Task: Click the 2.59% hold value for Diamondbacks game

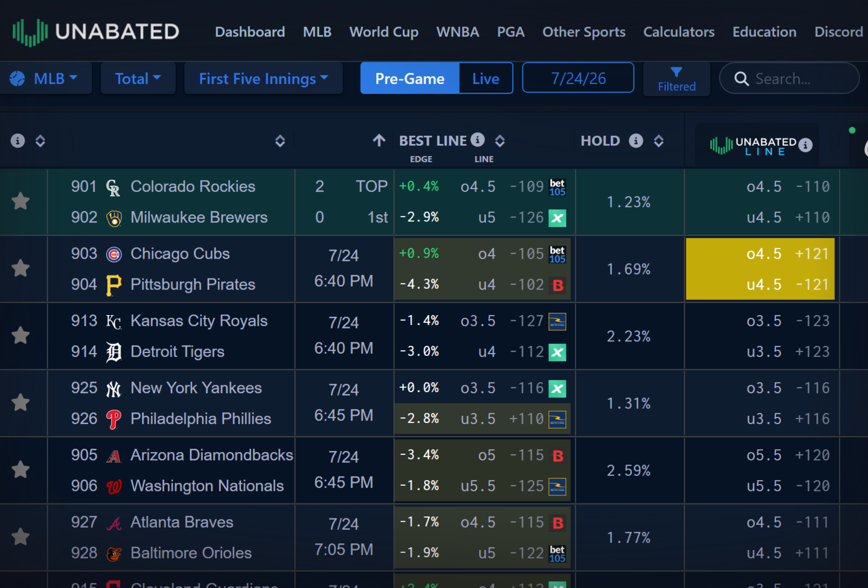Action: click(x=629, y=470)
